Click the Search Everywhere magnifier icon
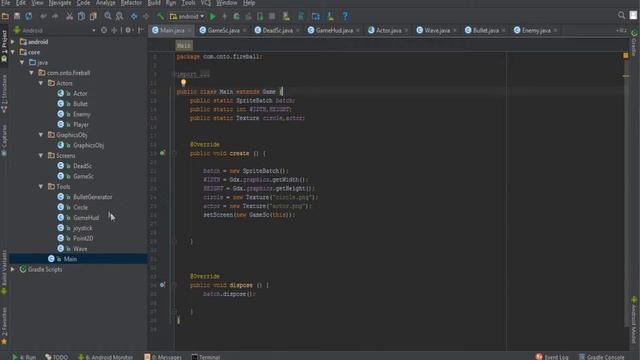 pyautogui.click(x=621, y=15)
